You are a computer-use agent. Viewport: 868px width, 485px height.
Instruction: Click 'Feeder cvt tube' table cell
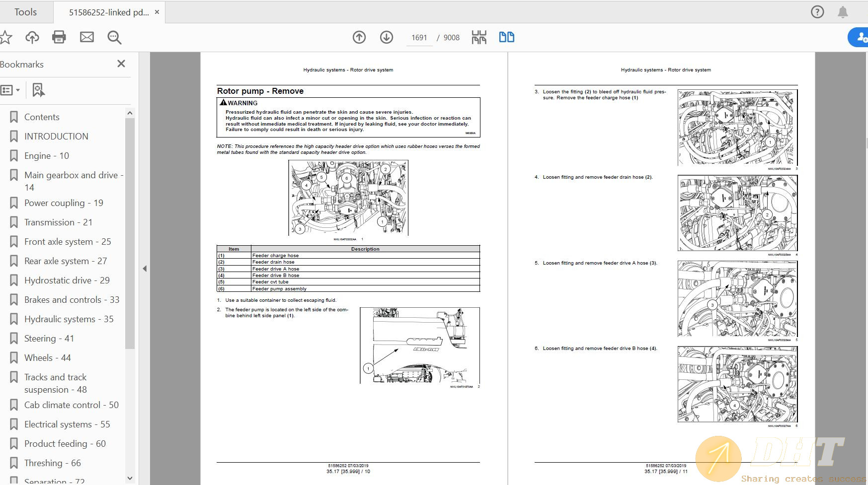365,282
